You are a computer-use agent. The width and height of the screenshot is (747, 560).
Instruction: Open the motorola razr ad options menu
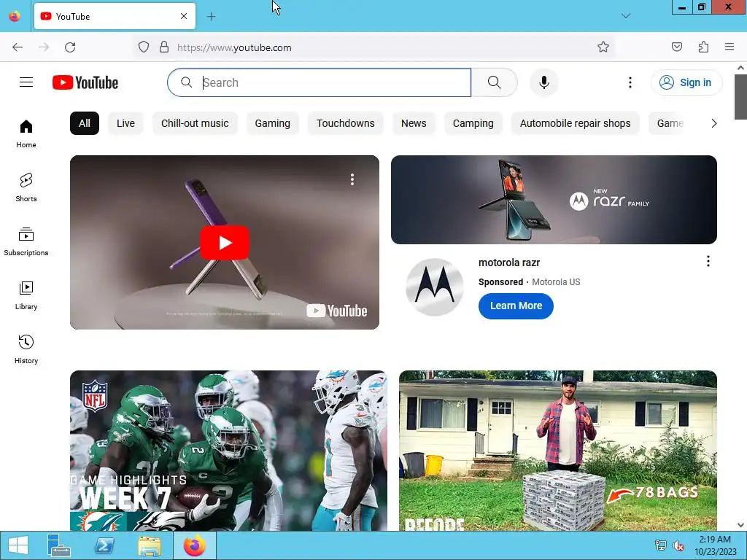708,261
